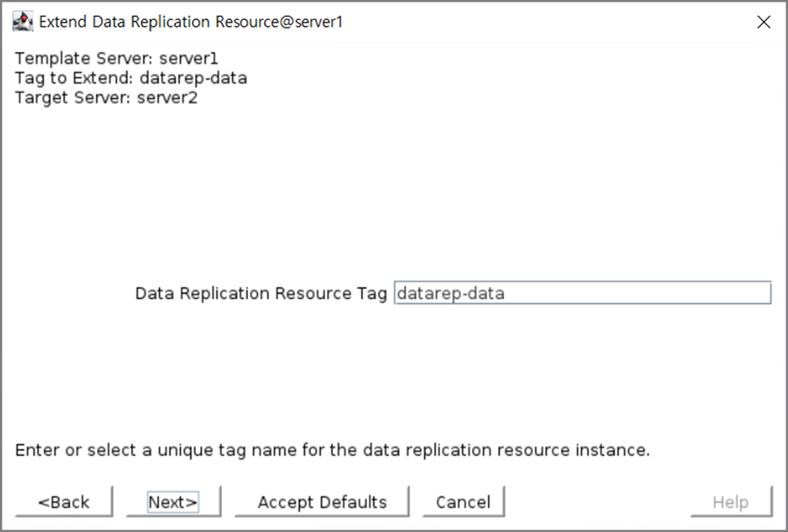Open Help for this dialog
Image resolution: width=788 pixels, height=532 pixels.
point(731,501)
